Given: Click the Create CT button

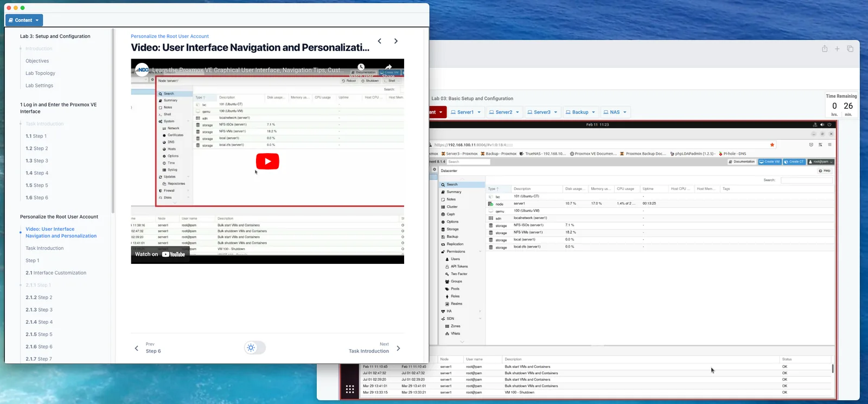Looking at the screenshot, I should [794, 162].
